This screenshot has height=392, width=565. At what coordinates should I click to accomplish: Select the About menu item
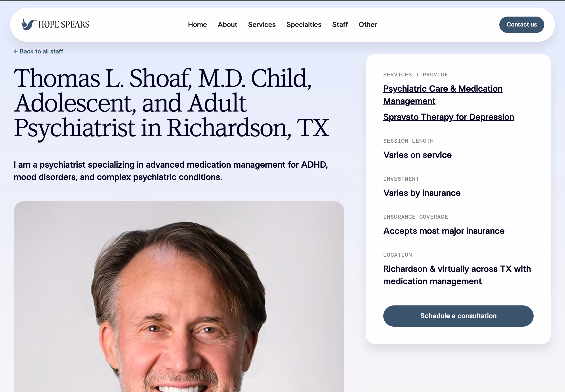(x=227, y=25)
